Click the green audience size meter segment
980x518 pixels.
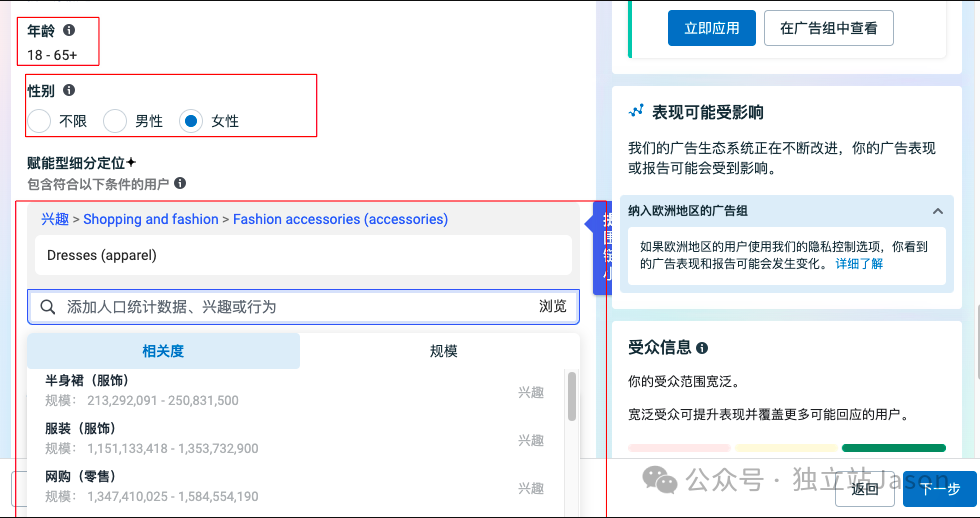click(894, 448)
